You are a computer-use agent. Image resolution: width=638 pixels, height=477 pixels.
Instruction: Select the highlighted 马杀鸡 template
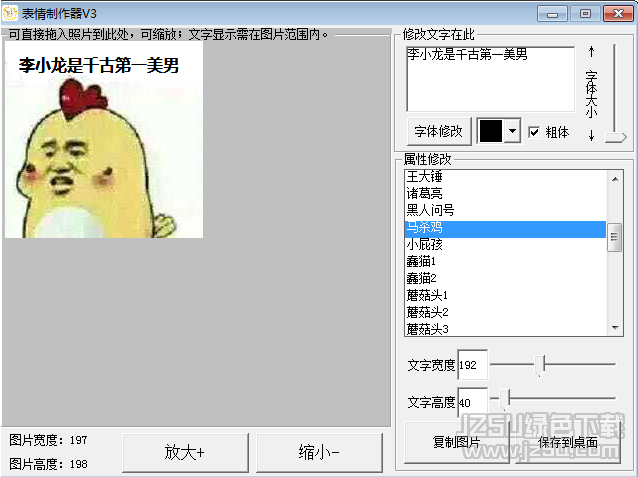(505, 228)
